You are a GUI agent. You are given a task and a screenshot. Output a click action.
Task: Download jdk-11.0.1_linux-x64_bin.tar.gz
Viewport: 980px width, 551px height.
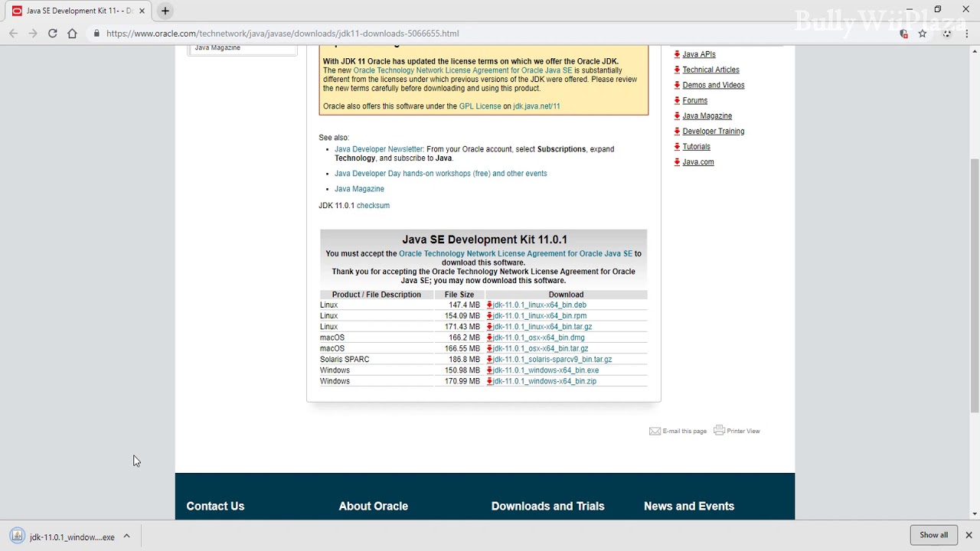click(x=542, y=327)
